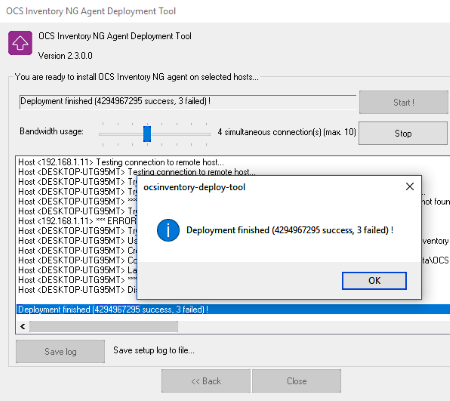Screen dimensions: 450x401
Task: Click '4 simultaneous connection(s) (max. 10)' label
Action: pos(287,132)
